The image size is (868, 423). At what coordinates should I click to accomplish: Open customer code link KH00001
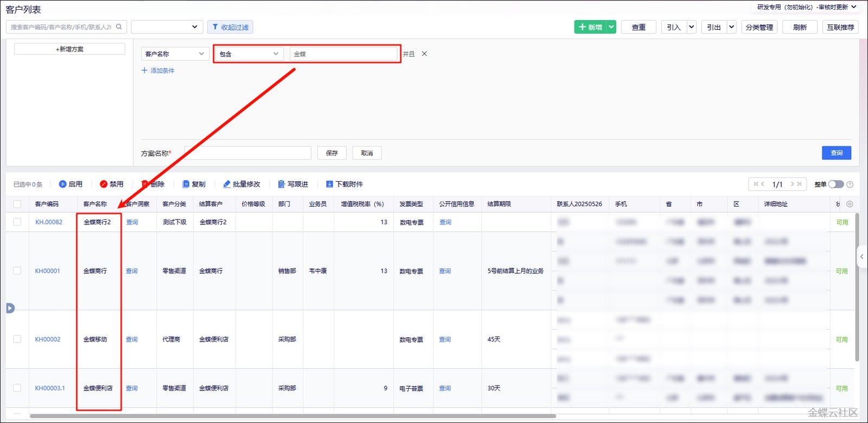coord(48,271)
